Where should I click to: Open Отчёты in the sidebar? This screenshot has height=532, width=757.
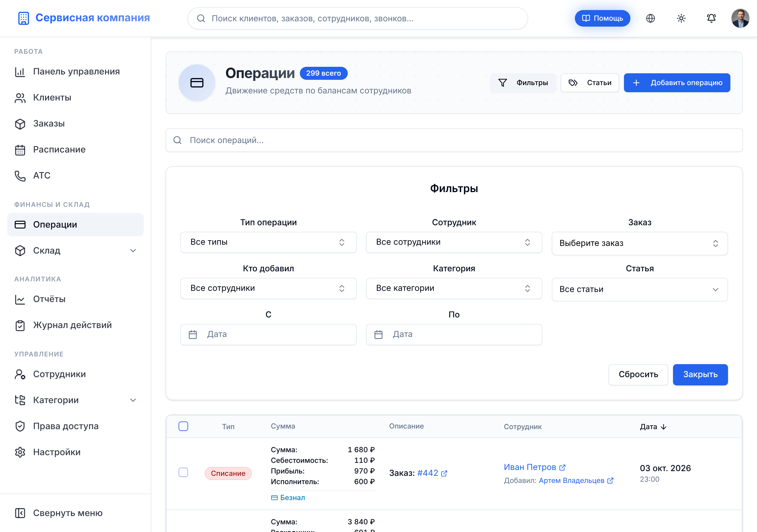75,299
